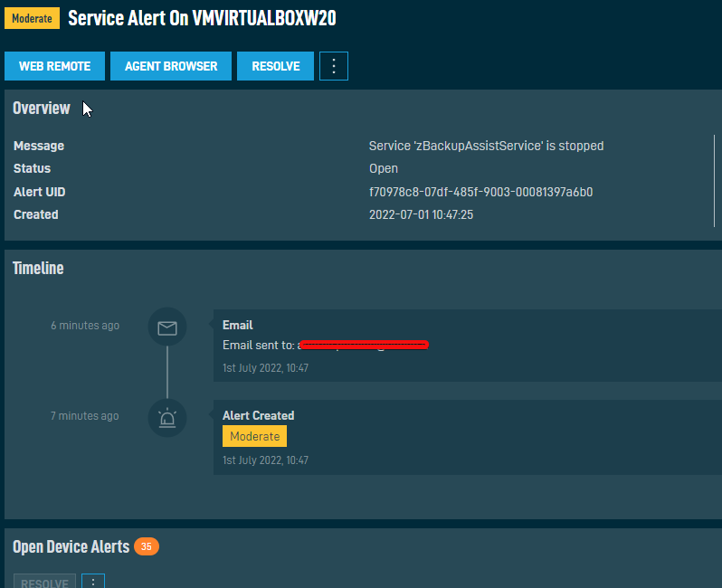Screen dimensions: 722x588
Task: Click the Timeline section header
Action: tap(38, 269)
